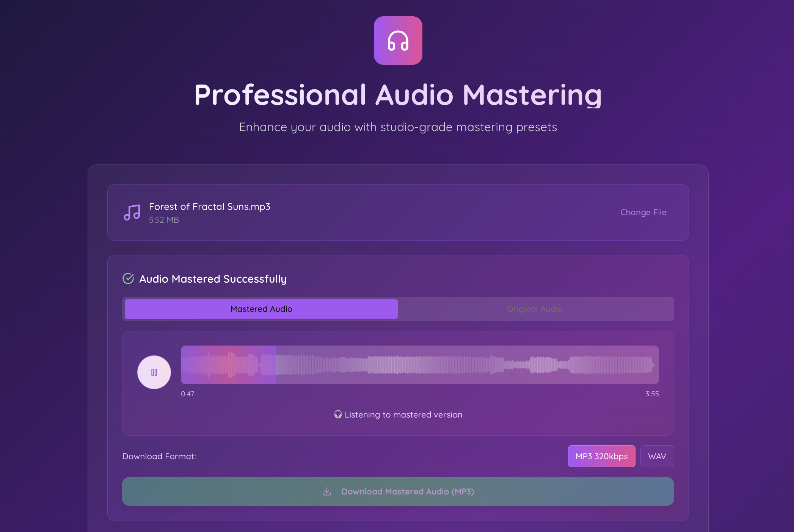Click Listening to mastered version status text
The width and height of the screenshot is (794, 532).
(x=403, y=415)
